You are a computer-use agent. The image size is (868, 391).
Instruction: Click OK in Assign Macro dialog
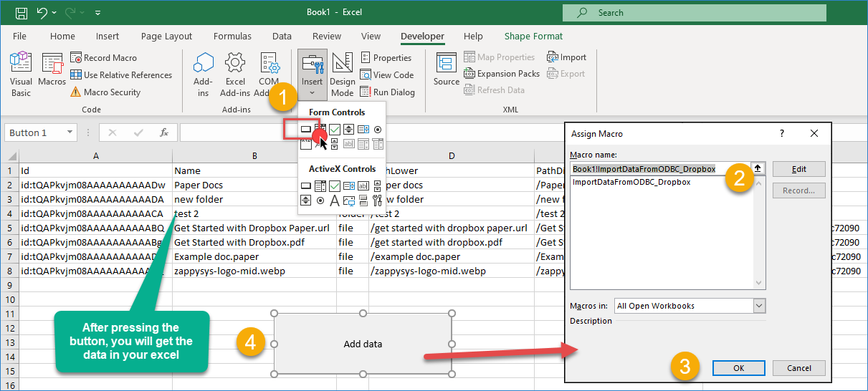click(738, 368)
